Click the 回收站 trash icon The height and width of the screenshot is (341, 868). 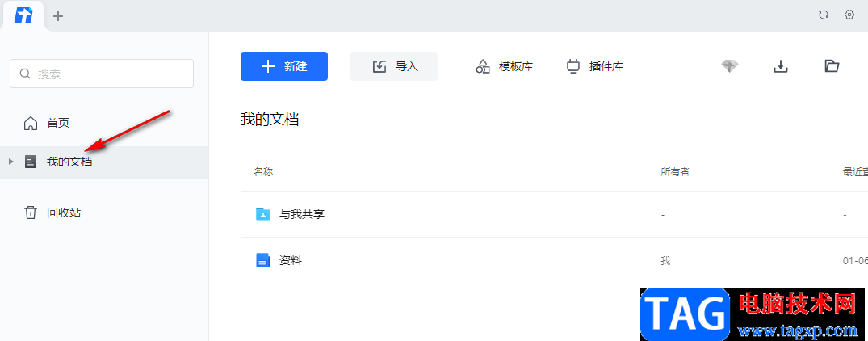click(31, 213)
